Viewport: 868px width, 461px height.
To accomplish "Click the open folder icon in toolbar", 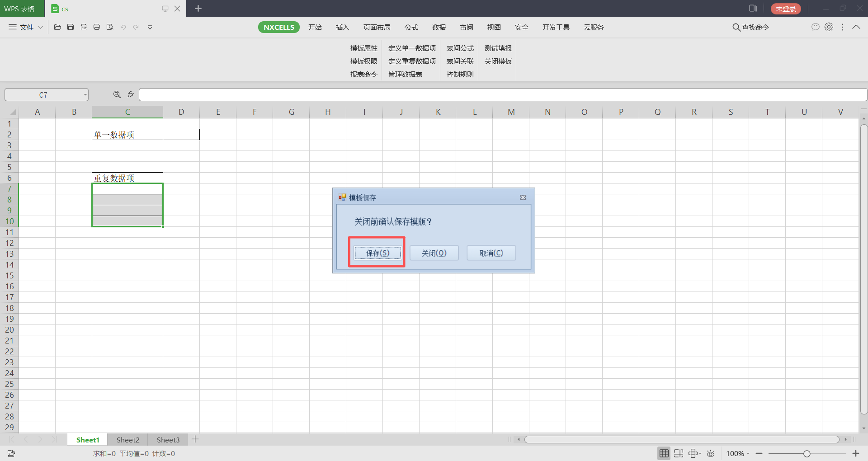I will coord(57,27).
